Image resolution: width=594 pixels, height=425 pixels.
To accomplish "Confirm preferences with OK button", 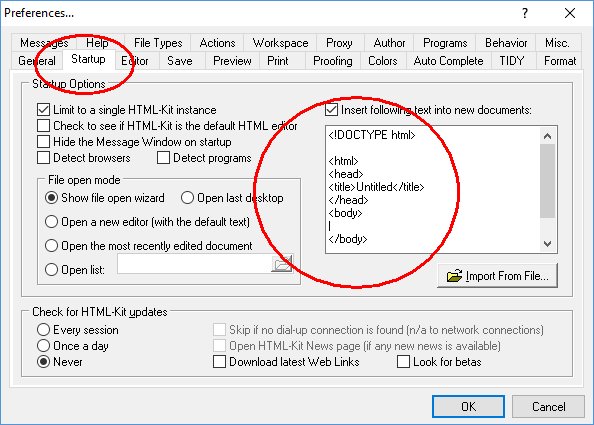I will (x=468, y=406).
